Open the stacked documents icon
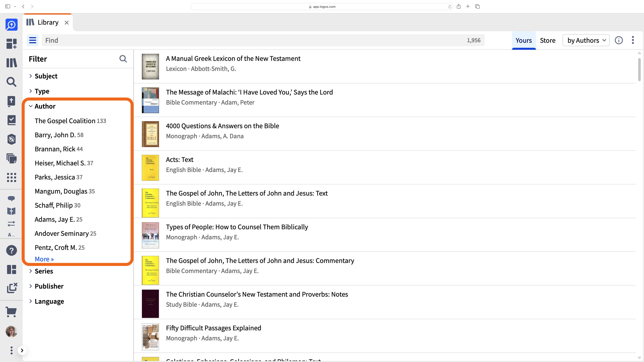The height and width of the screenshot is (362, 644). pyautogui.click(x=11, y=158)
